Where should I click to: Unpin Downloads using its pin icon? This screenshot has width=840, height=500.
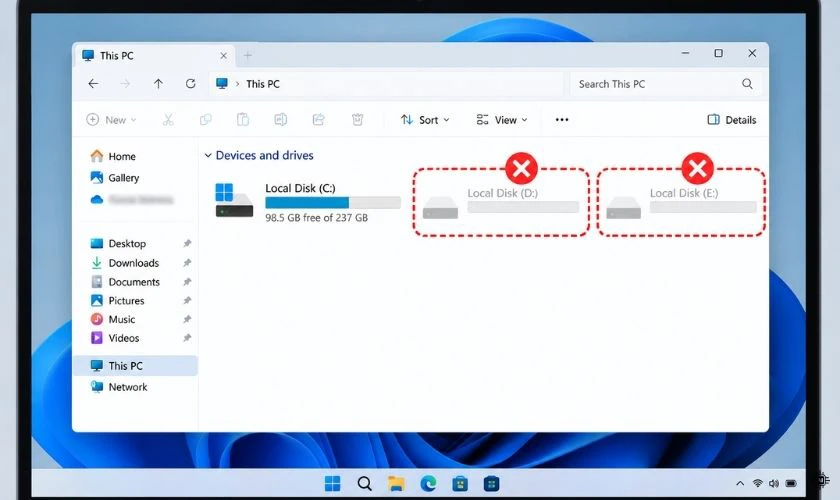[x=187, y=263]
